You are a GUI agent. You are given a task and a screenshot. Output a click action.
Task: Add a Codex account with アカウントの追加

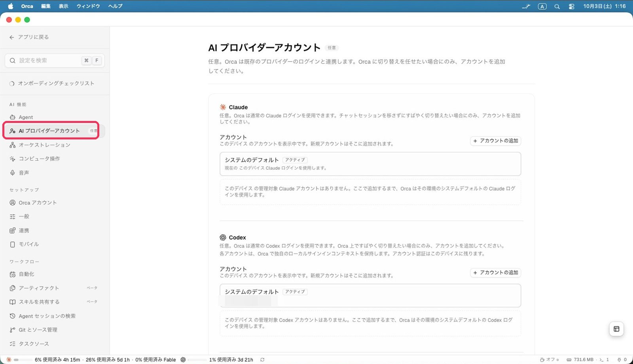click(495, 273)
